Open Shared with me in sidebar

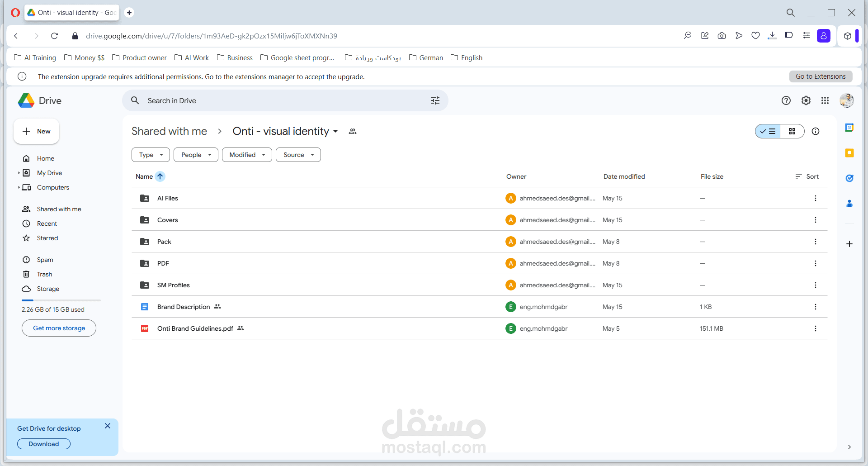(59, 209)
